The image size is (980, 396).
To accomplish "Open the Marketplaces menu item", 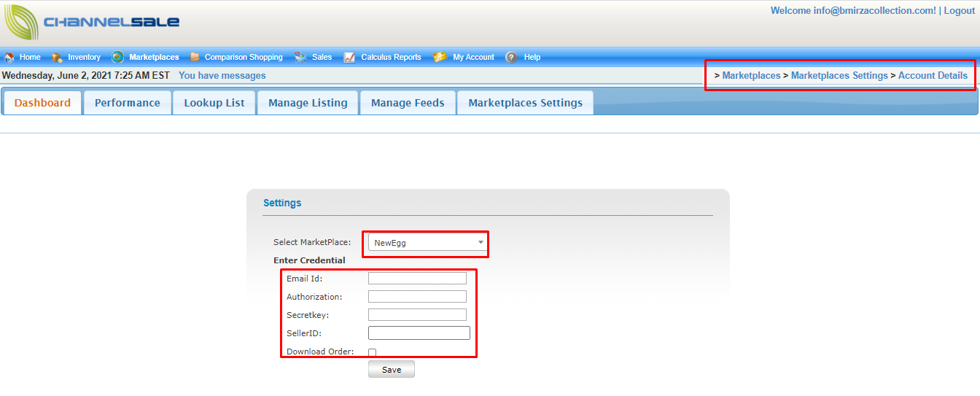I will pyautogui.click(x=154, y=57).
